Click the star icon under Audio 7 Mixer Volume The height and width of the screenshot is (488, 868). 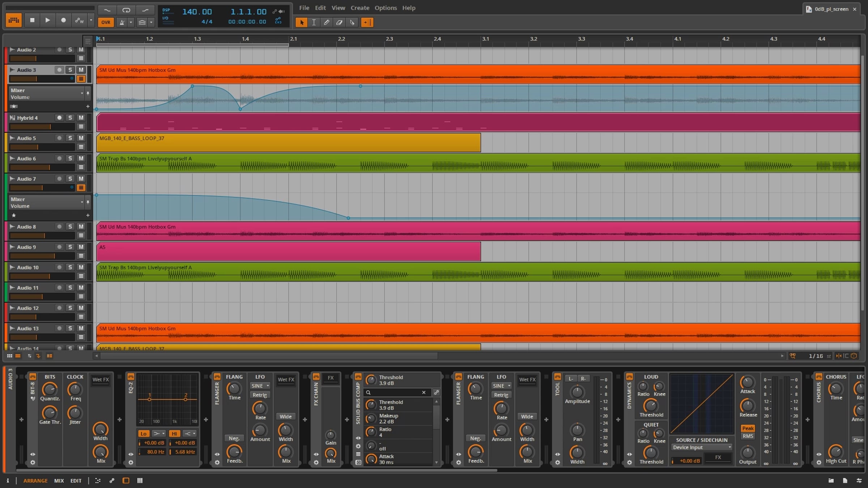14,215
